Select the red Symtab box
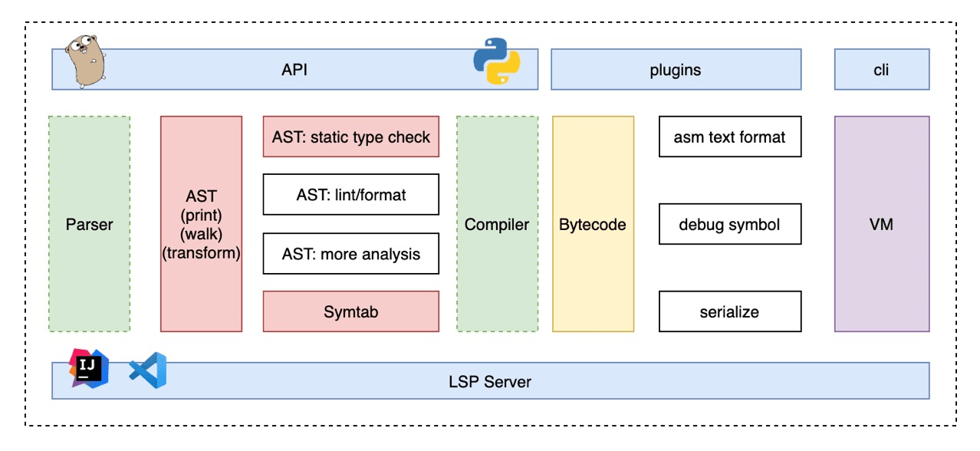Screen dimensions: 980x451 [x=350, y=311]
